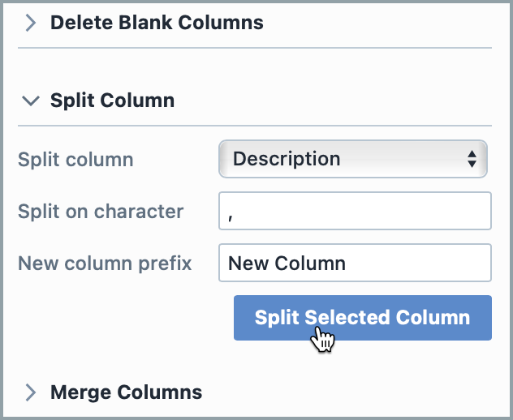The image size is (513, 420).
Task: Select the Split Column section title
Action: click(x=112, y=101)
